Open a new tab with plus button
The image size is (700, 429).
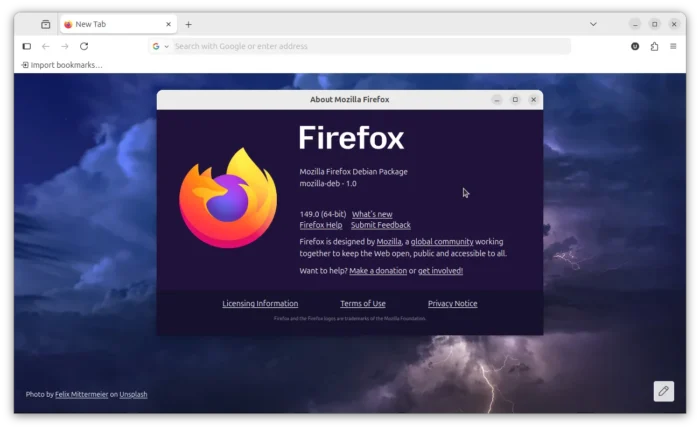(188, 24)
